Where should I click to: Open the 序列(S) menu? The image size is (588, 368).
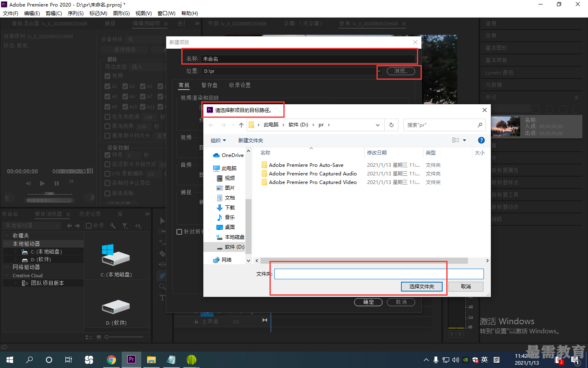tap(76, 13)
